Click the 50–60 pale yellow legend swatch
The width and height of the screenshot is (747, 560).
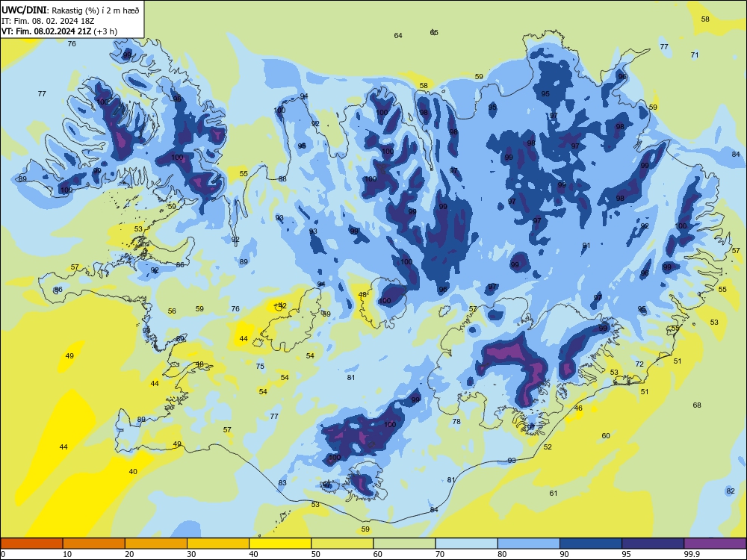pyautogui.click(x=342, y=544)
